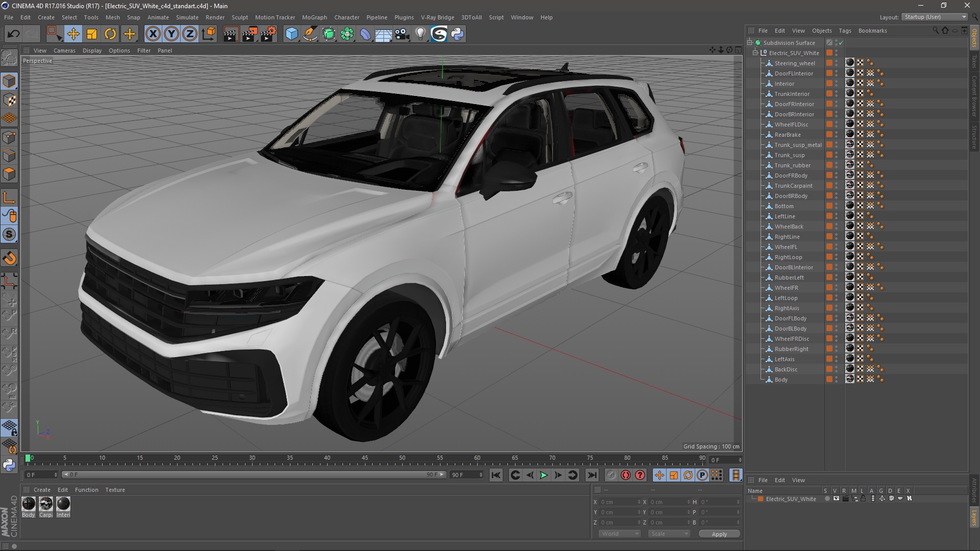The image size is (980, 551).
Task: Open the MoGraph menu
Action: pyautogui.click(x=314, y=17)
